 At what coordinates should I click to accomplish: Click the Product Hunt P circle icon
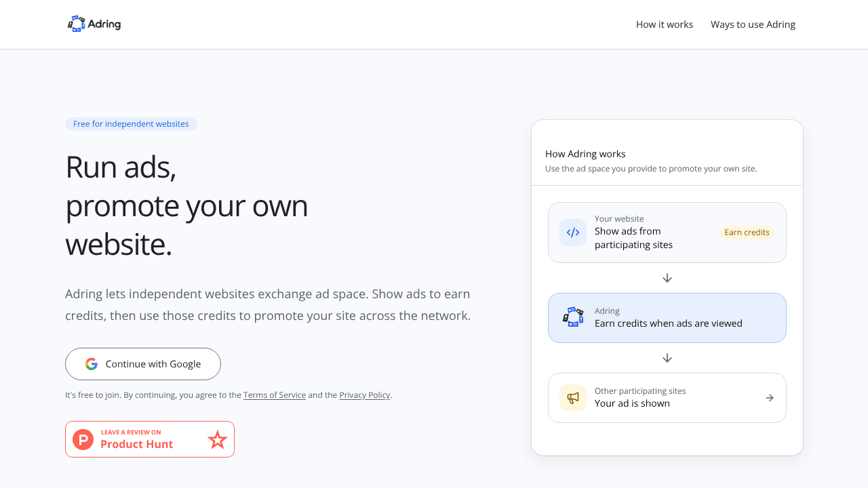83,439
